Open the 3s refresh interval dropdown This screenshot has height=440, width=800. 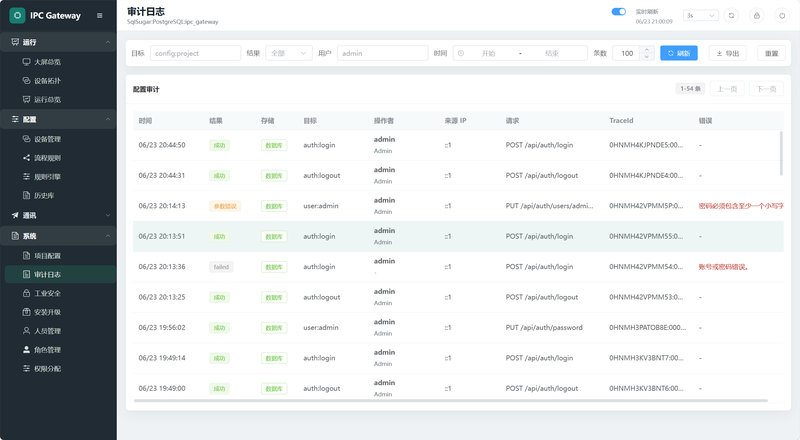pyautogui.click(x=701, y=16)
